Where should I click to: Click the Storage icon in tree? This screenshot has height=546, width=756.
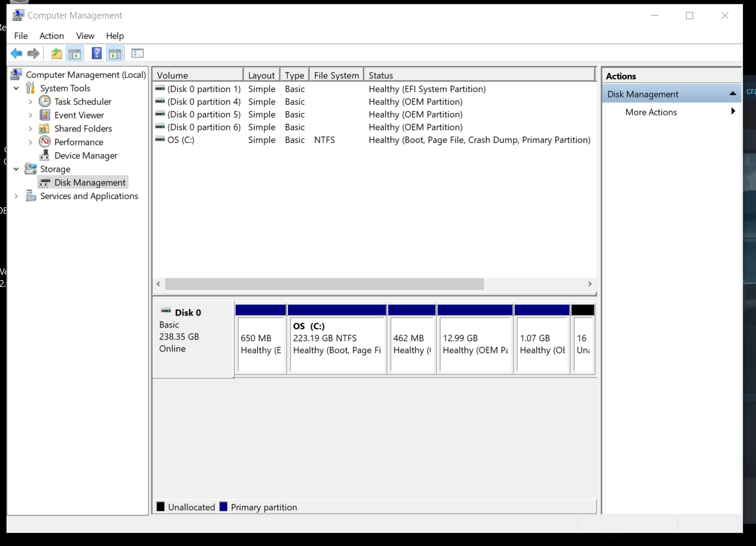pyautogui.click(x=31, y=169)
